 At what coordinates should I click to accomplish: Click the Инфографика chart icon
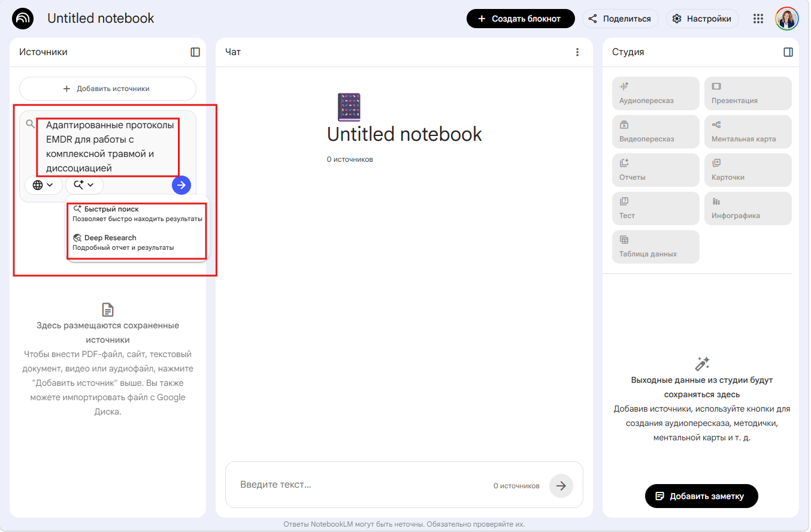pos(716,201)
